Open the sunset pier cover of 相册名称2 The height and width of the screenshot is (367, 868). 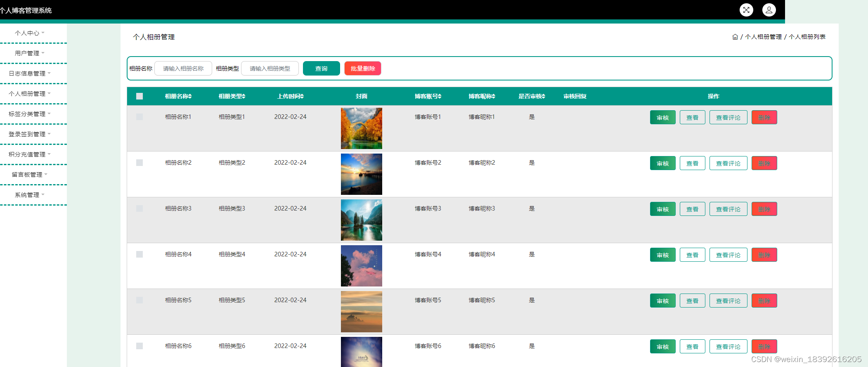(362, 174)
